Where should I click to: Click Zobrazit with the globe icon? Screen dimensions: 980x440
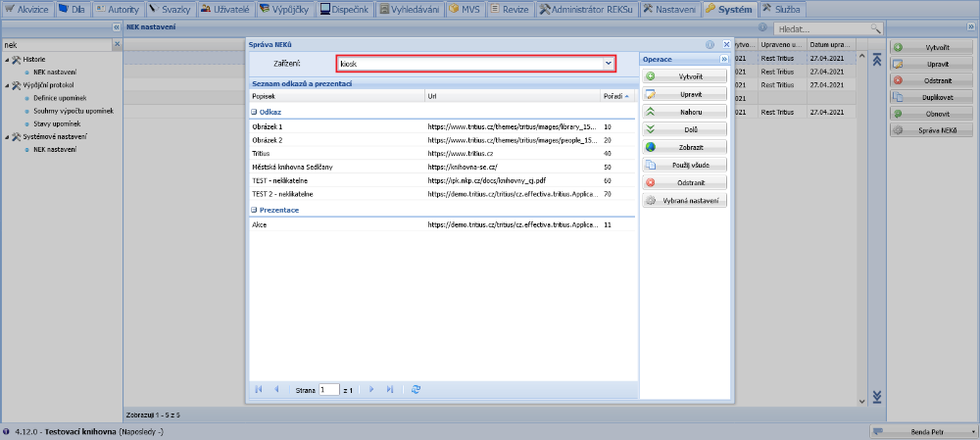[685, 147]
